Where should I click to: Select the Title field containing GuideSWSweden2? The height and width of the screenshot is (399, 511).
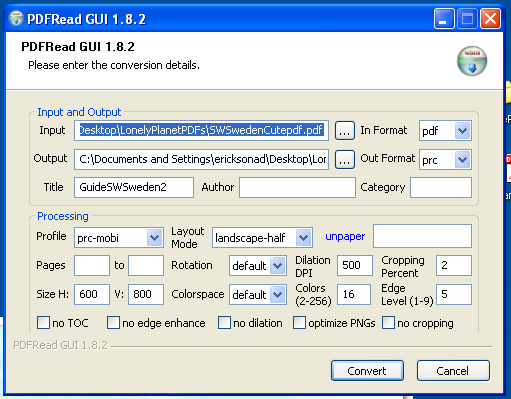pyautogui.click(x=134, y=187)
